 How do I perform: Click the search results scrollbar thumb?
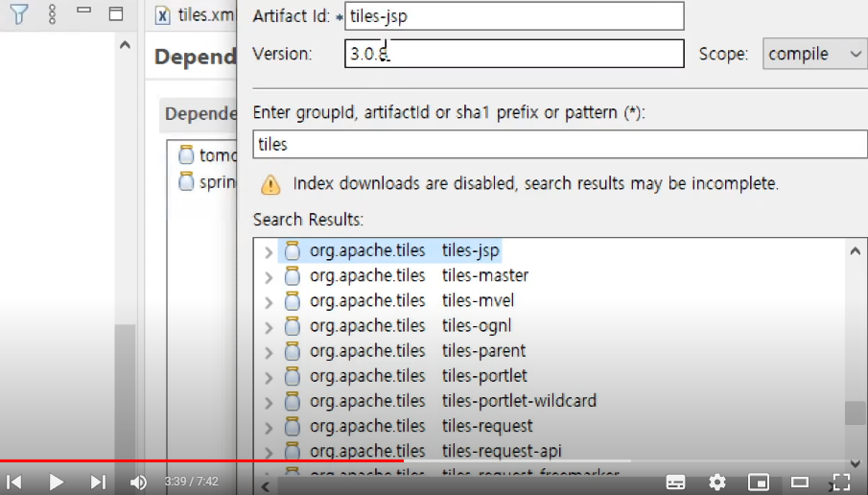[x=856, y=413]
